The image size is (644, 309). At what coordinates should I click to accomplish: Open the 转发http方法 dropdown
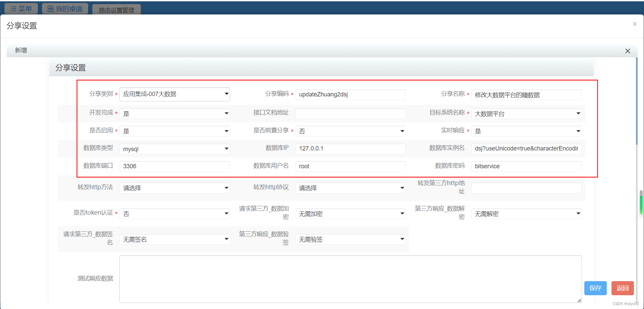[175, 188]
